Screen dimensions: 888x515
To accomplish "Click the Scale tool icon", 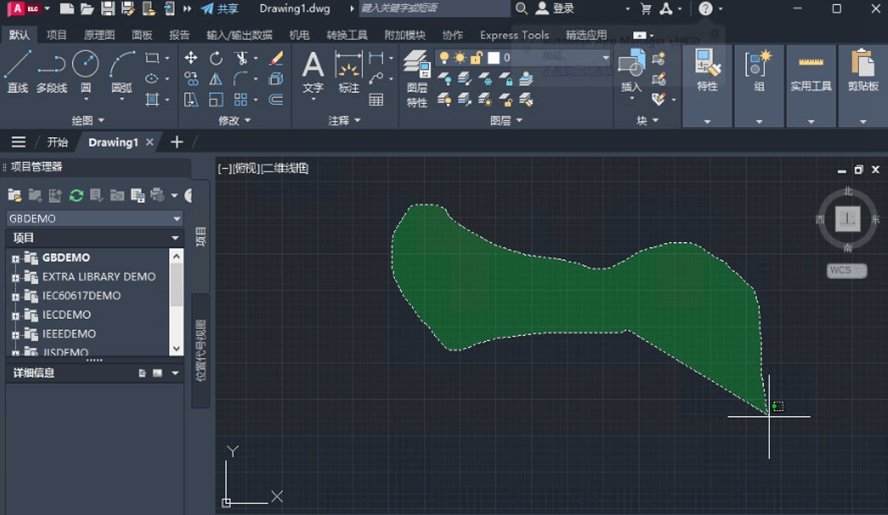I will (x=216, y=100).
